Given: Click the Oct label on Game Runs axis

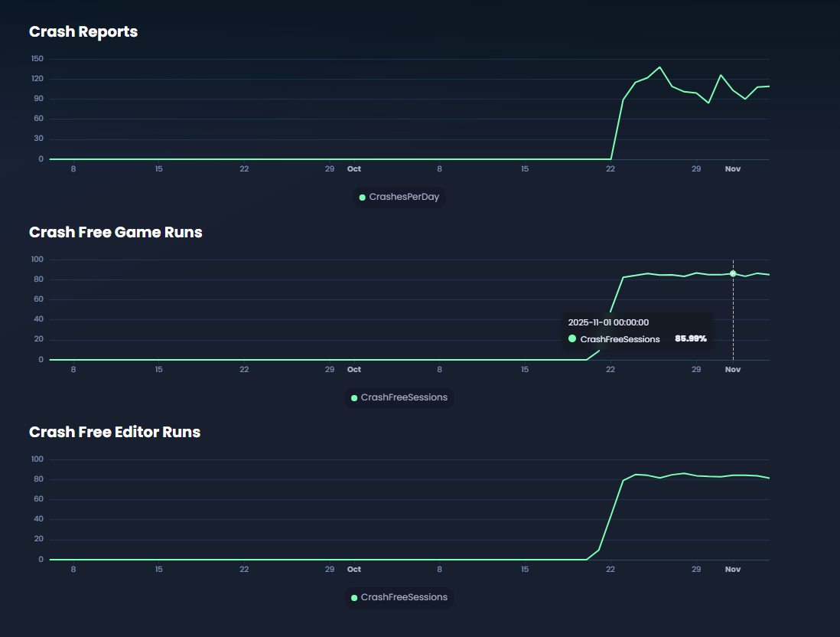Looking at the screenshot, I should (354, 369).
